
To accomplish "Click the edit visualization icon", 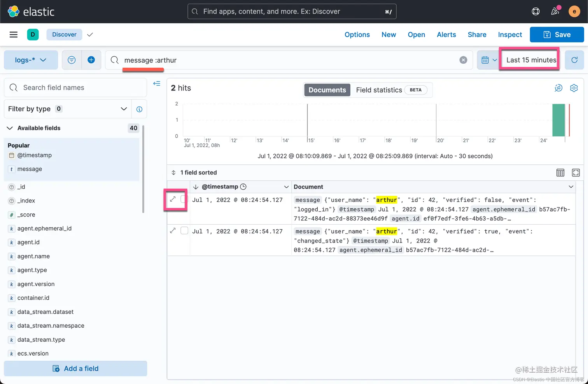I will coord(558,88).
